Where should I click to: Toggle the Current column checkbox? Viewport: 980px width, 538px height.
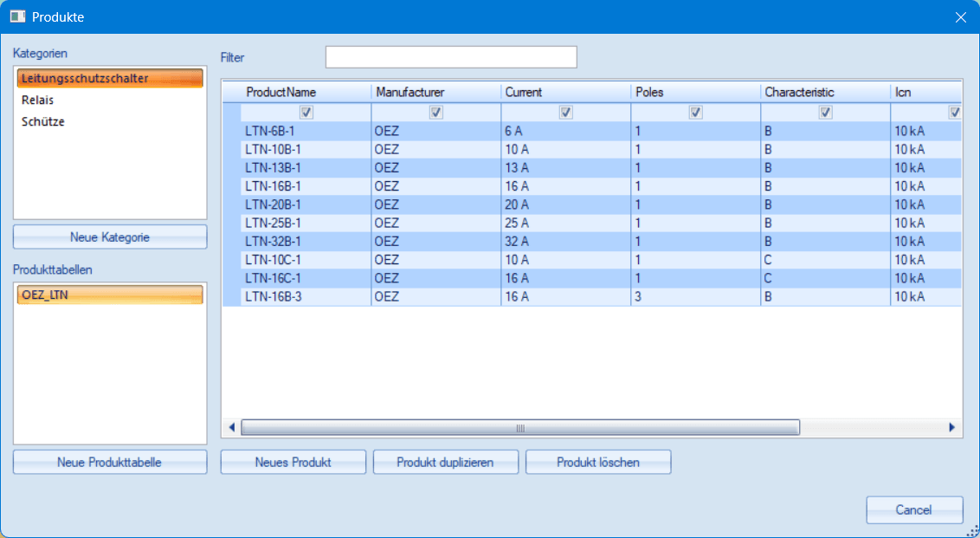coord(565,113)
